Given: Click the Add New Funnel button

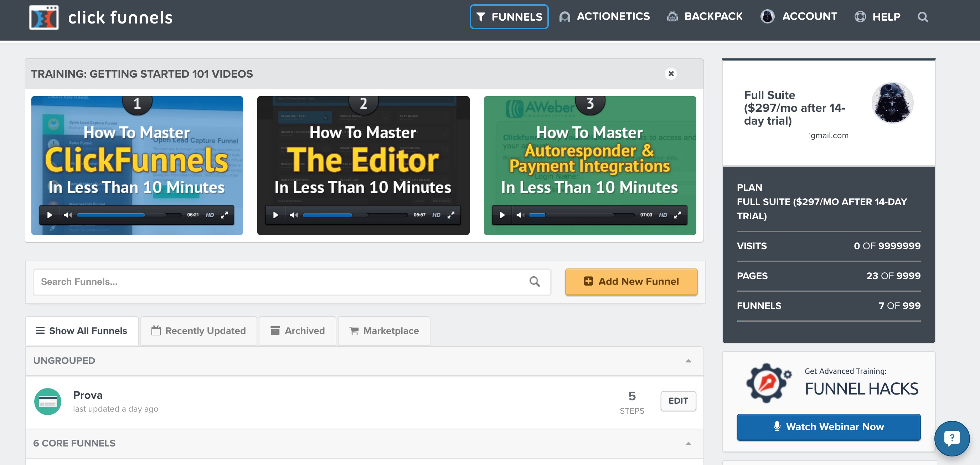Looking at the screenshot, I should pos(631,282).
